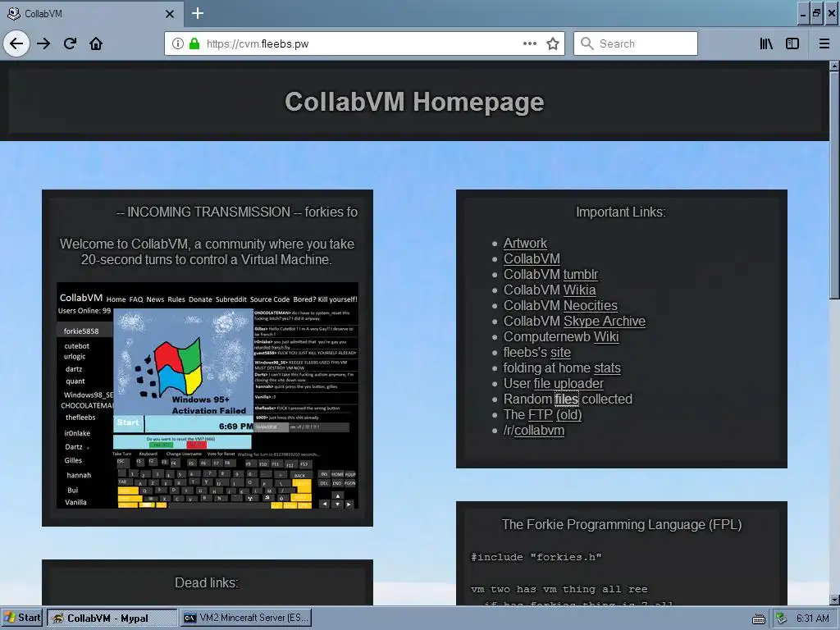Select the CollabVM browser tab
Image resolution: width=840 pixels, height=630 pixels.
[91, 13]
